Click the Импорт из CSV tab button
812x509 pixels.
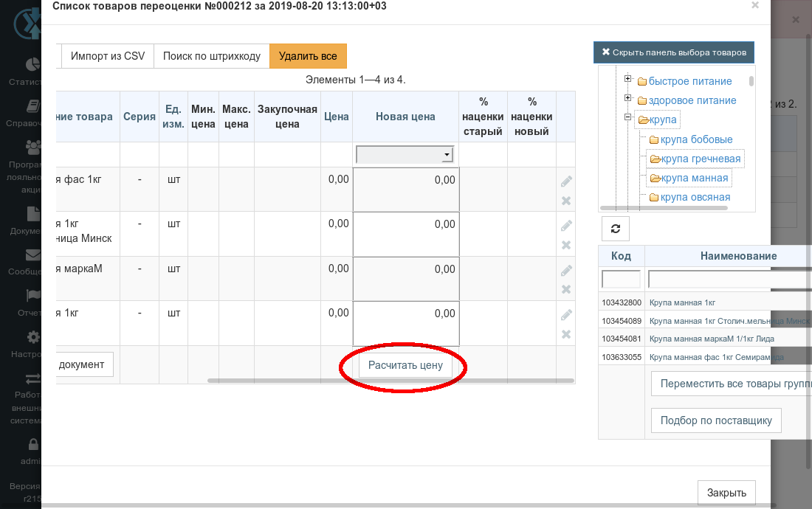[108, 56]
